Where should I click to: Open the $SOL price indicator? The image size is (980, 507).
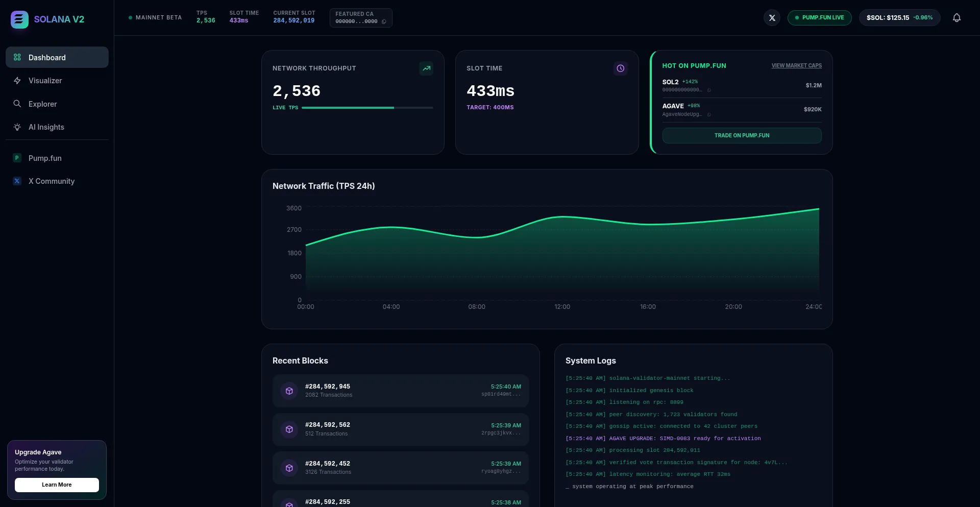[x=899, y=17]
